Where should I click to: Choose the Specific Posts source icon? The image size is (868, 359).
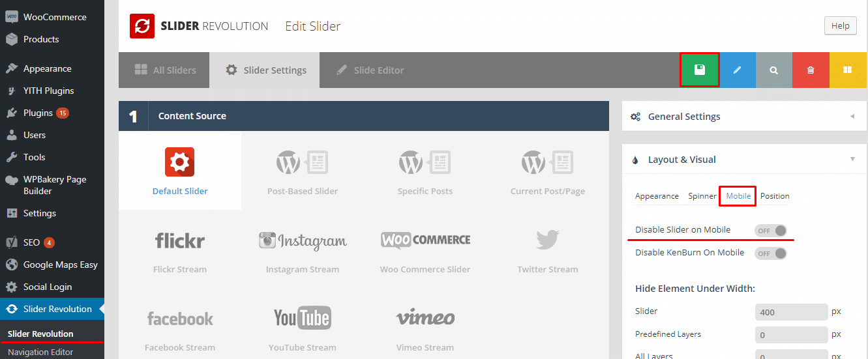coord(425,163)
